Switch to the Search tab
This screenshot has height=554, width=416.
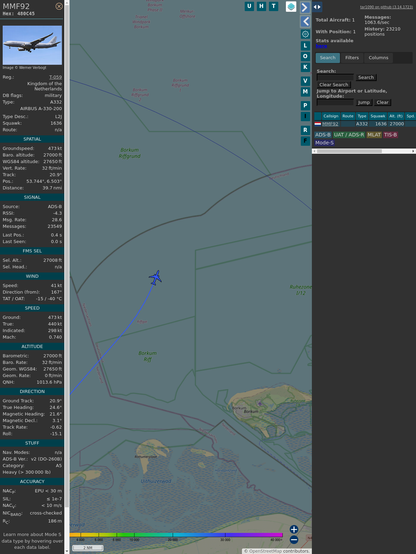click(x=328, y=58)
